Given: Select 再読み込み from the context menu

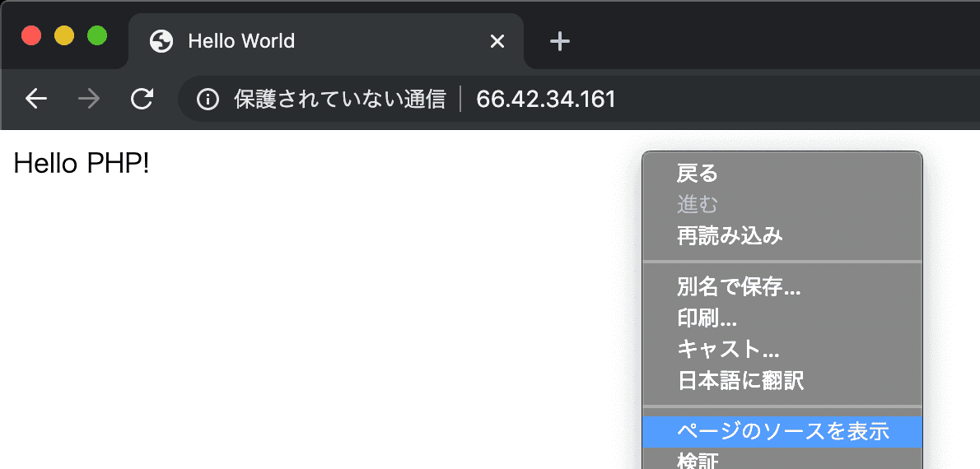Looking at the screenshot, I should point(730,236).
